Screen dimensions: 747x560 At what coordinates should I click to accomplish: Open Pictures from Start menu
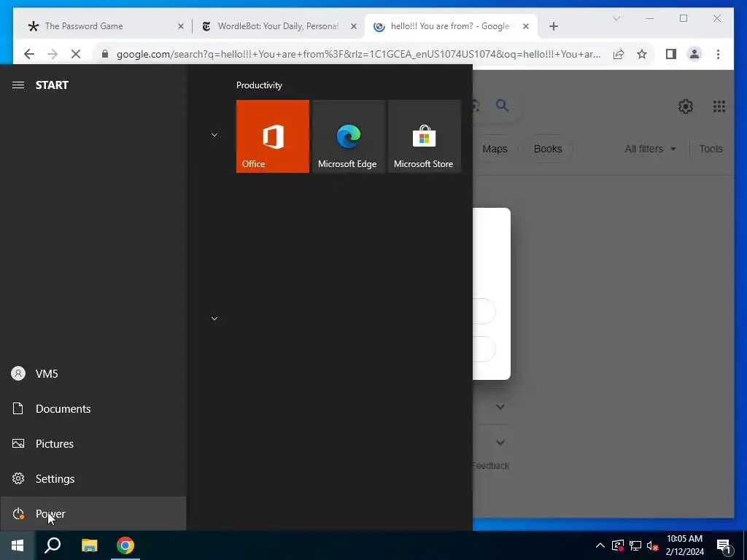pos(93,444)
